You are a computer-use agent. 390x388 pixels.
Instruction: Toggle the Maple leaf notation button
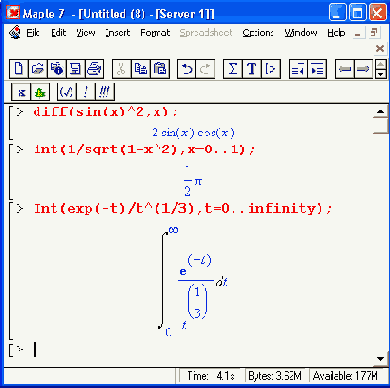tap(40, 92)
